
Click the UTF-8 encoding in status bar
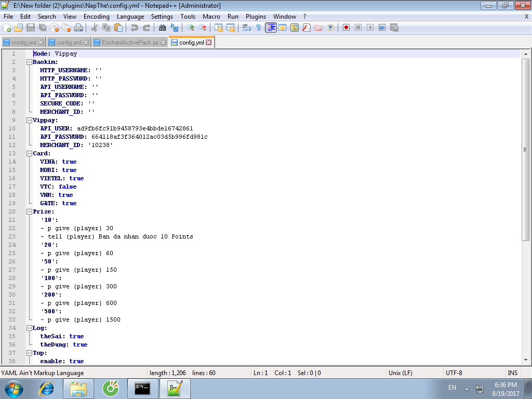pyautogui.click(x=454, y=373)
